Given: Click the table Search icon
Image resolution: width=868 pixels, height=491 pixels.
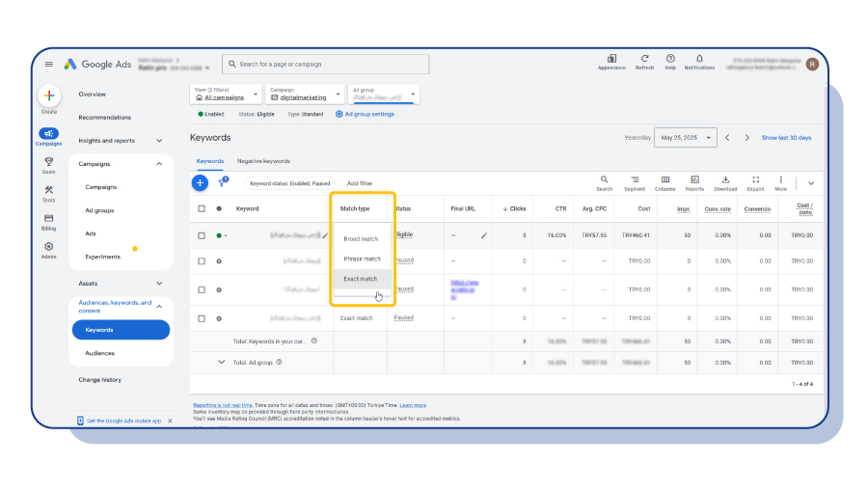Looking at the screenshot, I should tap(604, 179).
